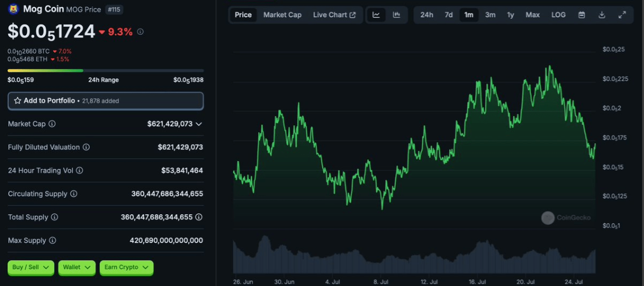
Task: Set chart range to 1m
Action: tap(468, 15)
